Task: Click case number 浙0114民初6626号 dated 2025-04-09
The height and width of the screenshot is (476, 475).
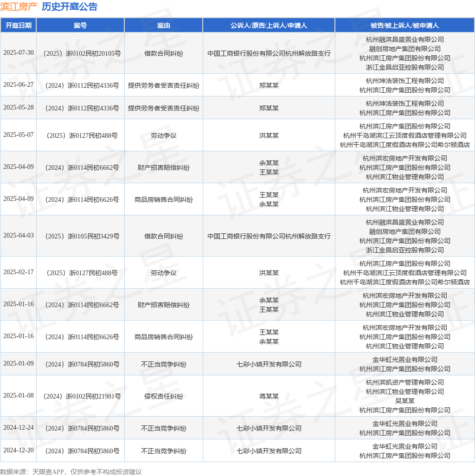Action: pos(82,200)
